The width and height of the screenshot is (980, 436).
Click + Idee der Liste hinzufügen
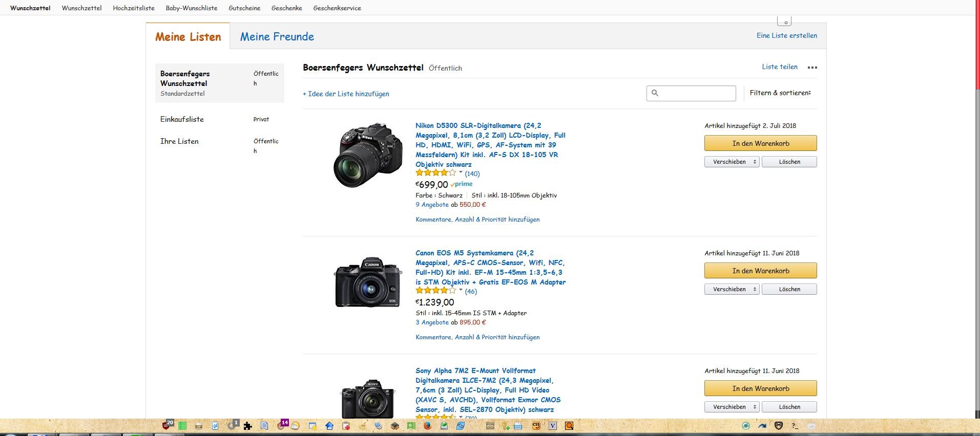(x=346, y=94)
